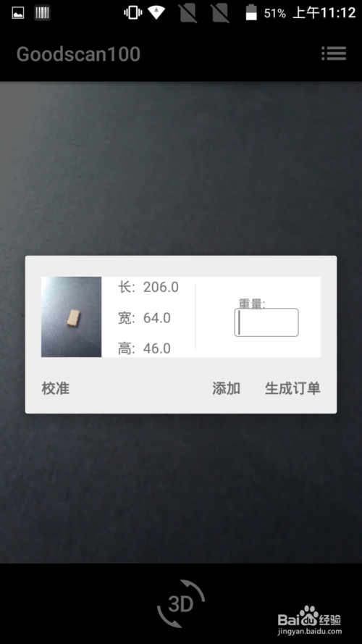
Task: Tap the battery level icon
Action: click(x=251, y=13)
